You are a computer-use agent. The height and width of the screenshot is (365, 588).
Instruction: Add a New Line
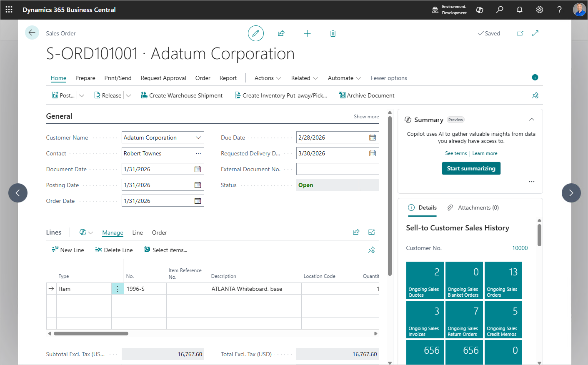[68, 250]
